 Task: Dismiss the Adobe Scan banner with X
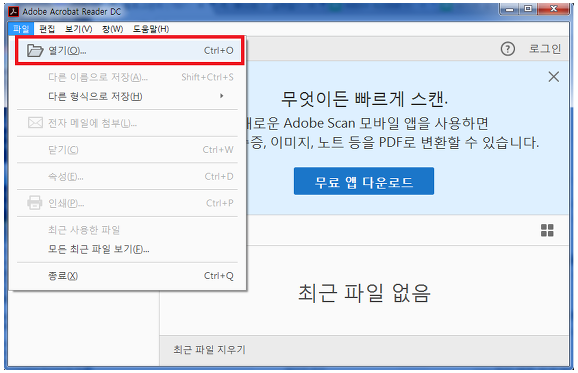553,77
